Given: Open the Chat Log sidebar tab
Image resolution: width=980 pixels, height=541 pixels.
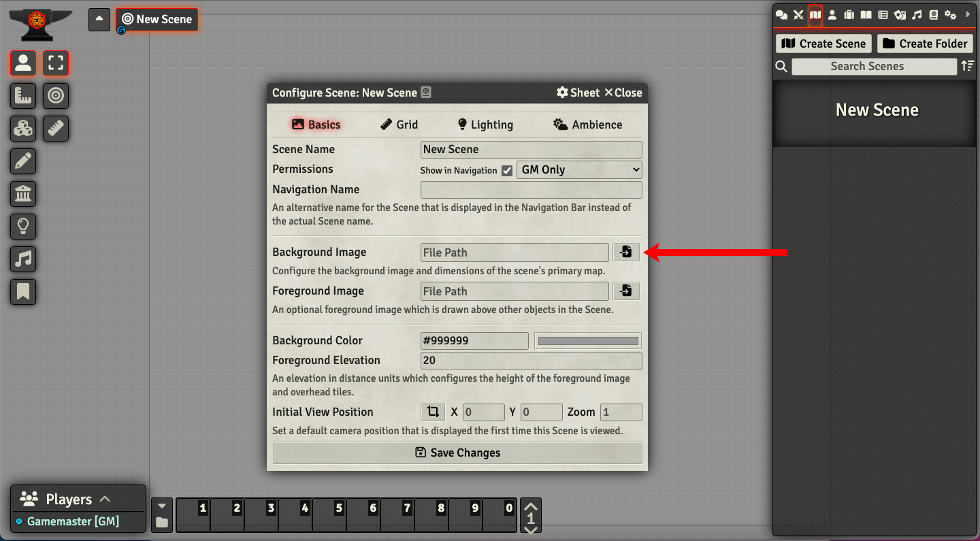Looking at the screenshot, I should pyautogui.click(x=781, y=14).
